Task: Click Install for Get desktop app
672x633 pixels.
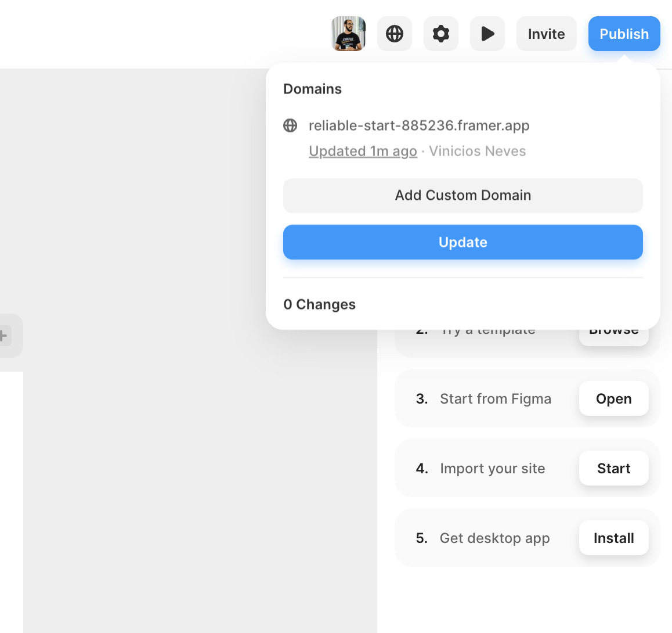Action: 614,538
